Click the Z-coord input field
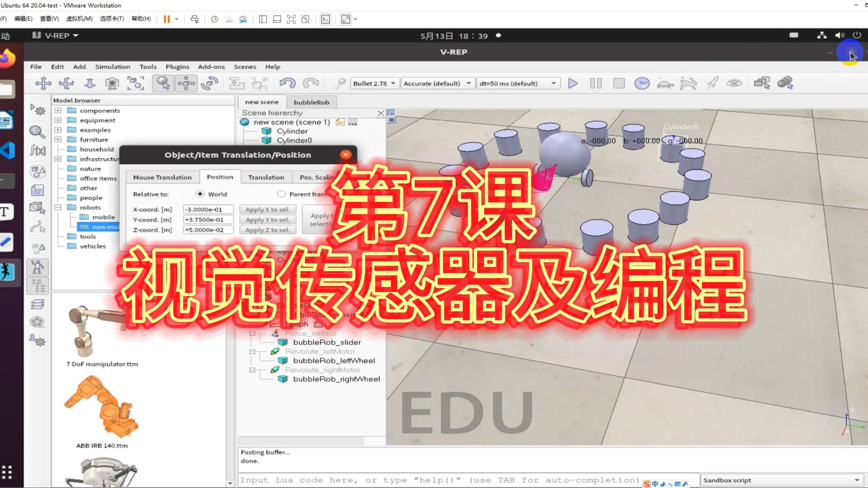Image resolution: width=868 pixels, height=488 pixels. point(208,230)
